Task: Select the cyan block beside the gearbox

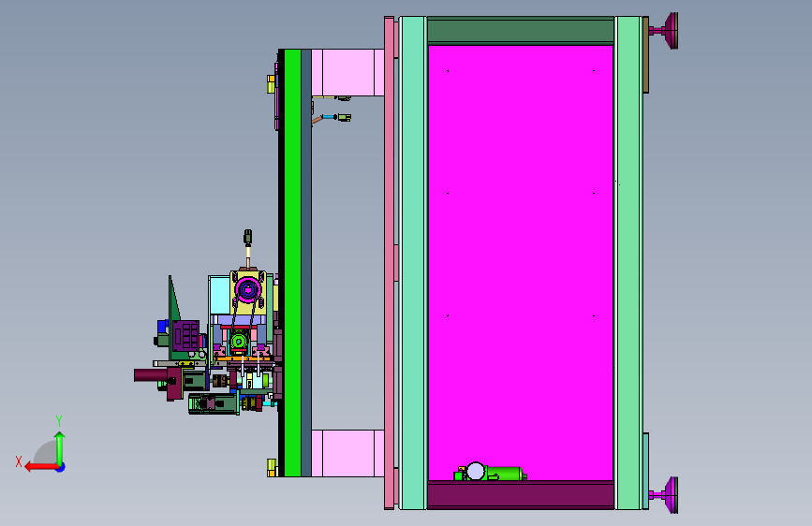Action: pos(220,295)
